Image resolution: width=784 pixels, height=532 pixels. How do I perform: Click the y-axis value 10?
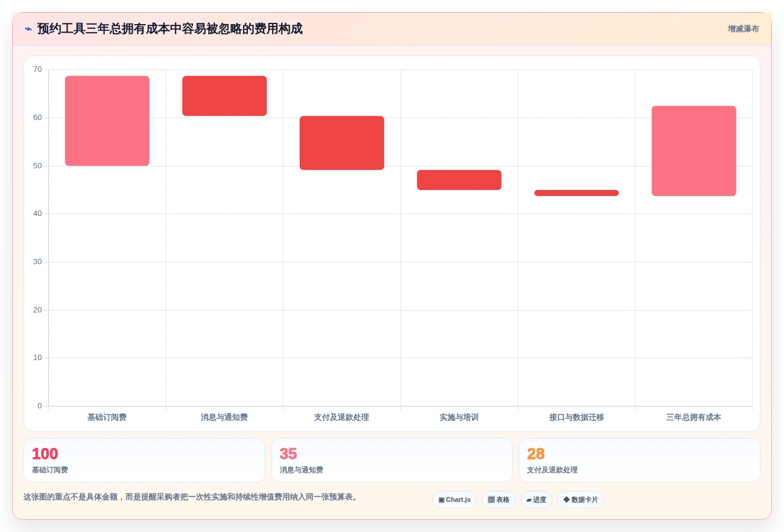pos(37,358)
